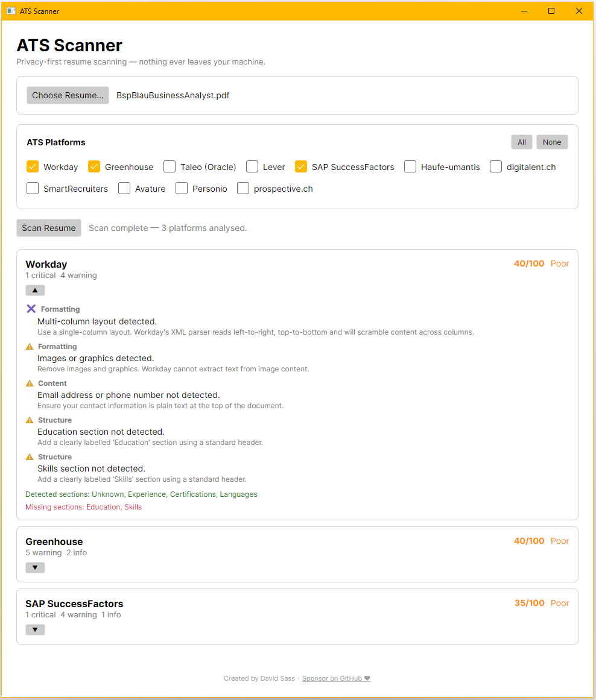
Task: Start the Scan Resume button
Action: point(49,228)
